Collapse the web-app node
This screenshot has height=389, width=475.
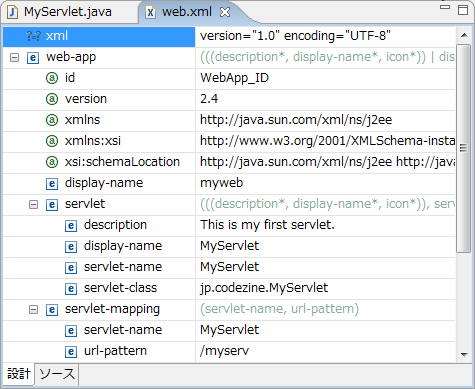(14, 57)
